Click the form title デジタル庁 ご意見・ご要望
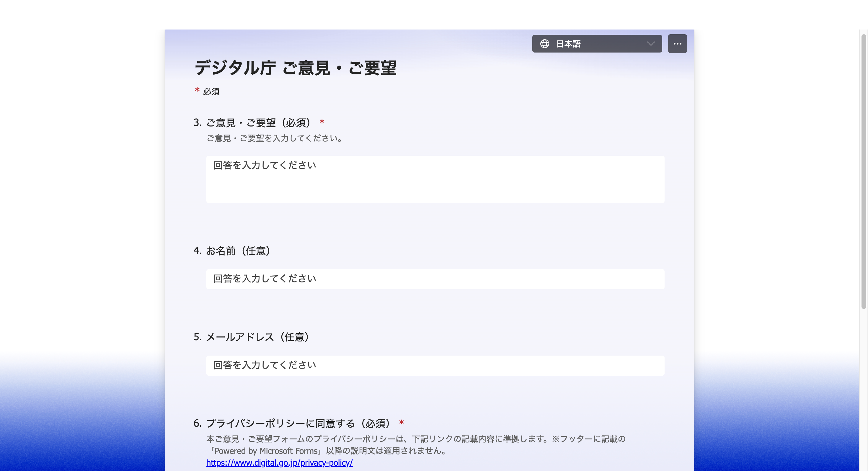The height and width of the screenshot is (471, 868). tap(296, 68)
